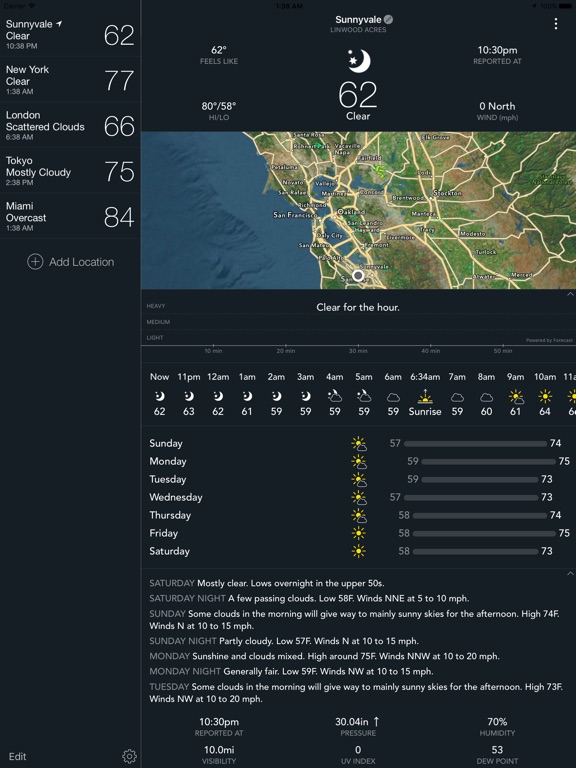Select Sunday's temperature range bar
This screenshot has width=576, height=768.
475,443
